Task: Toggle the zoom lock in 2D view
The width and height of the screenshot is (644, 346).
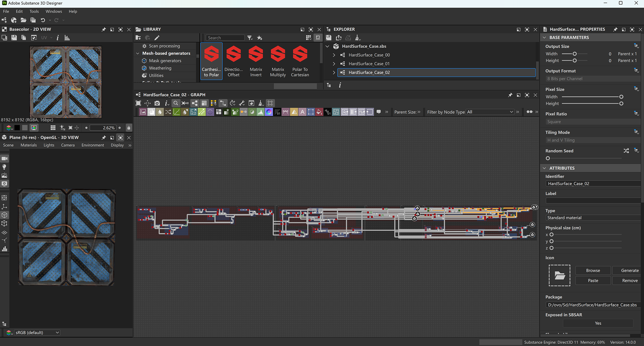Action: [128, 128]
